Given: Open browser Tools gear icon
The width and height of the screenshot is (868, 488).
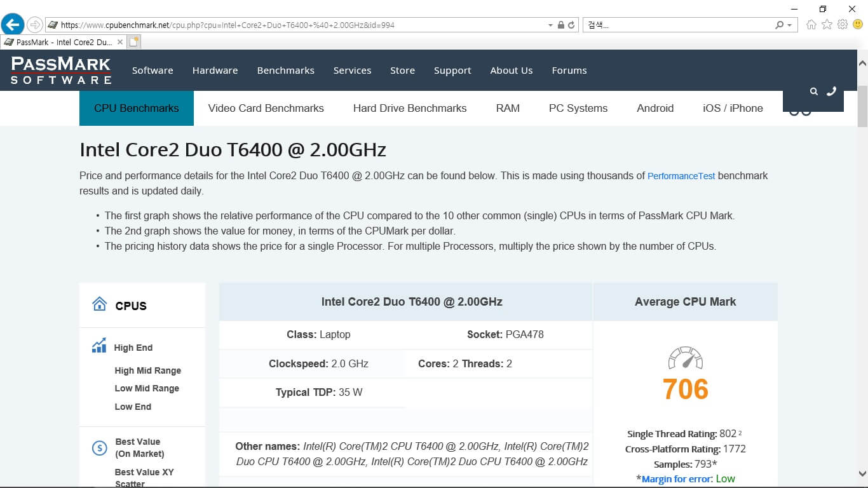Looking at the screenshot, I should (843, 25).
